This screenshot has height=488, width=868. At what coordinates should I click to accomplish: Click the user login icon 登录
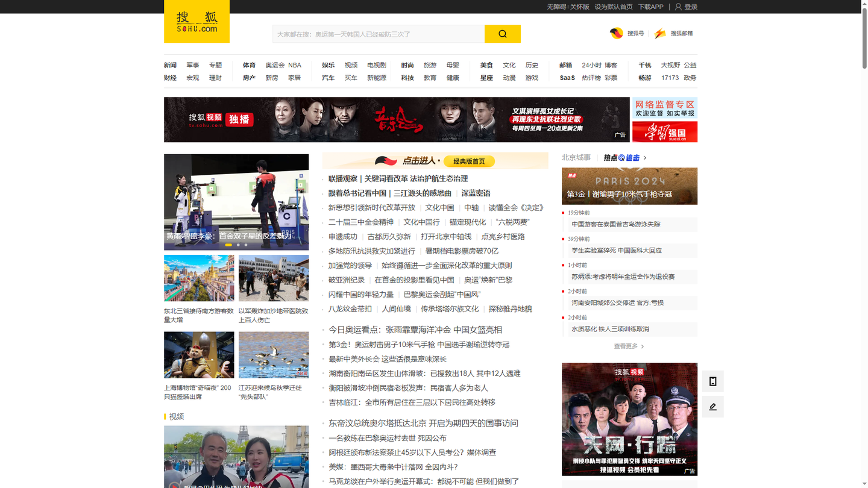(x=686, y=7)
